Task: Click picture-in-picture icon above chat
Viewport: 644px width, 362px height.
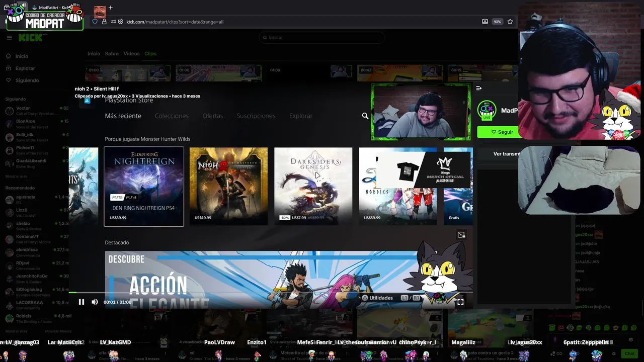Action: point(461,235)
